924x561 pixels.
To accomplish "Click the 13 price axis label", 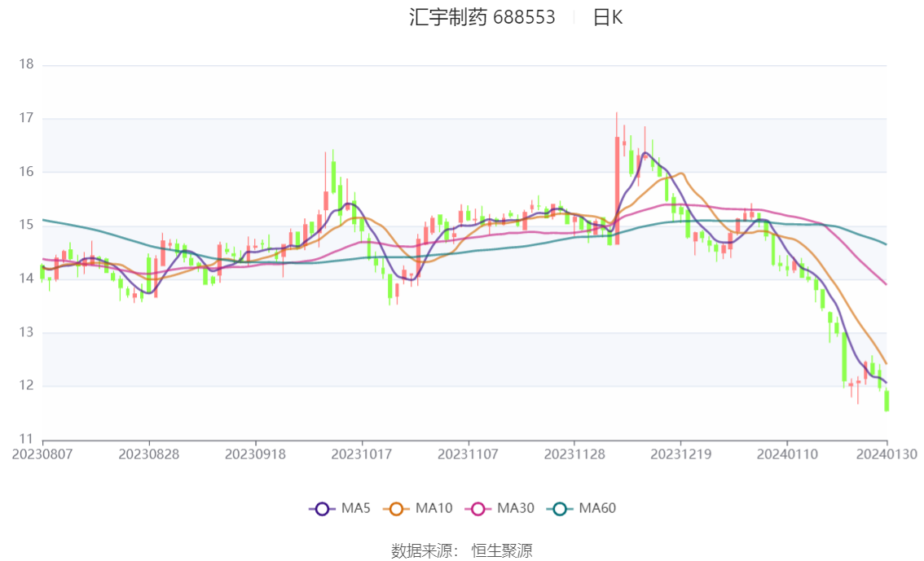I will pos(26,332).
